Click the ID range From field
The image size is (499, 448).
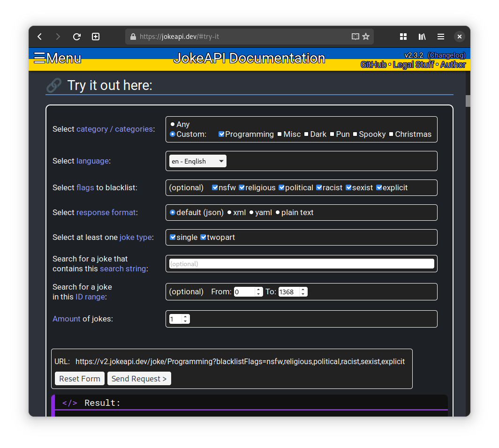tap(244, 292)
